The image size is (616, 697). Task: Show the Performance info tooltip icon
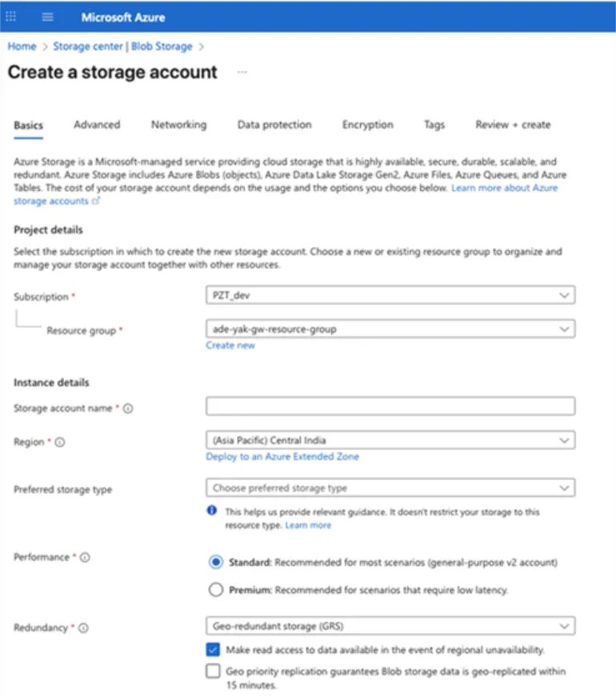85,557
